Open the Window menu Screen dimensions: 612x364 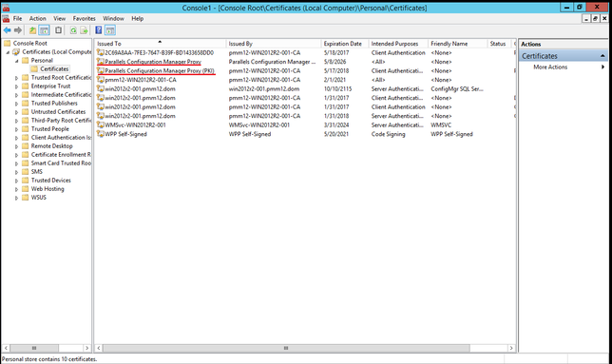[113, 18]
